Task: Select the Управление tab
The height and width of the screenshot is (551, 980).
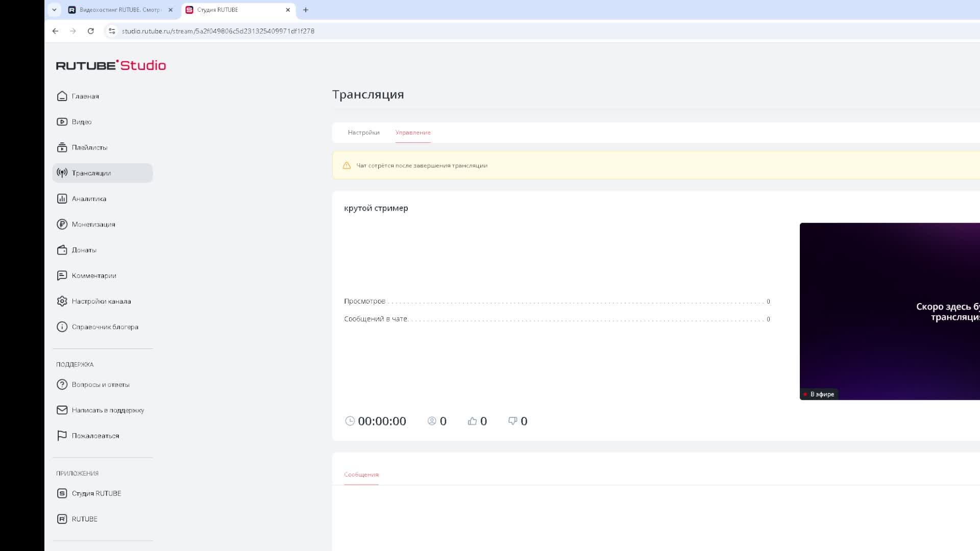Action: coord(413,132)
